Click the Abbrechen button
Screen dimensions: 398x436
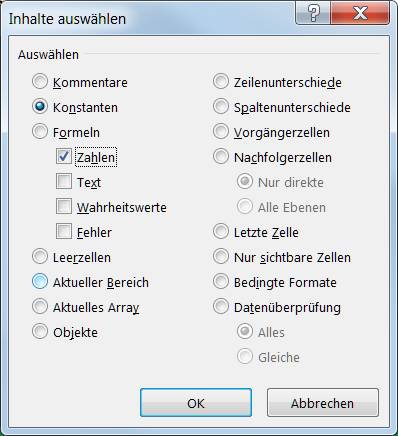coord(323,403)
